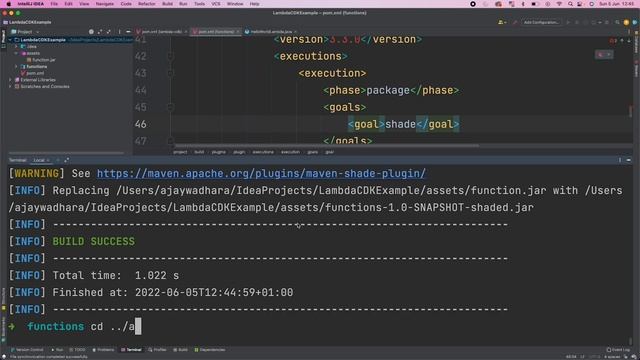This screenshot has width=640, height=360.
Task: Open the Refactor menu
Action: click(x=147, y=4)
